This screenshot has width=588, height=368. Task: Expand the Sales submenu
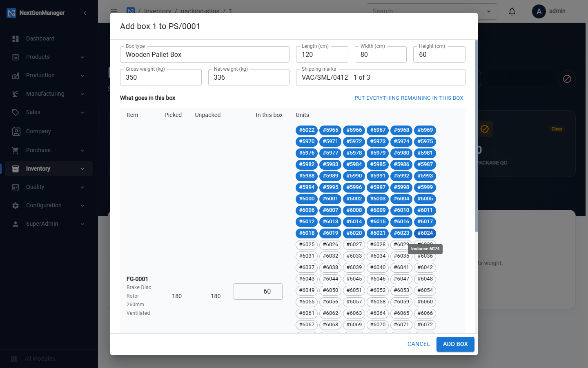pos(82,112)
